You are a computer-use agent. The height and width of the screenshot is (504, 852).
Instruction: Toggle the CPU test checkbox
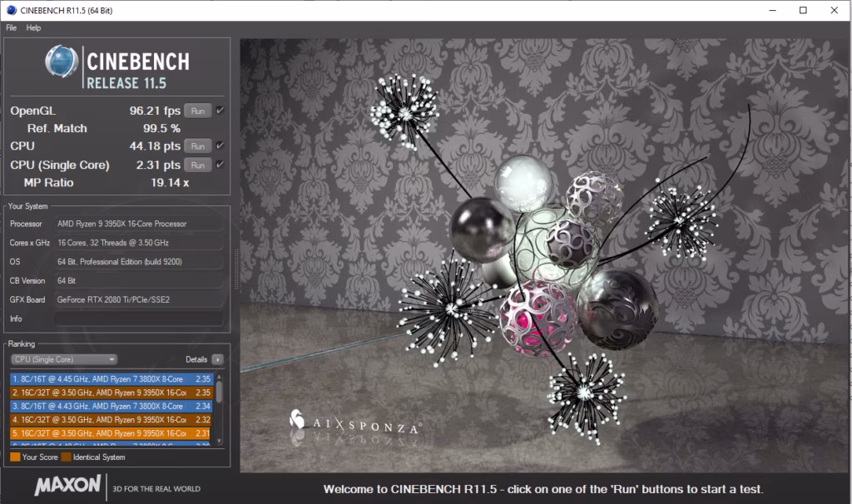[220, 146]
